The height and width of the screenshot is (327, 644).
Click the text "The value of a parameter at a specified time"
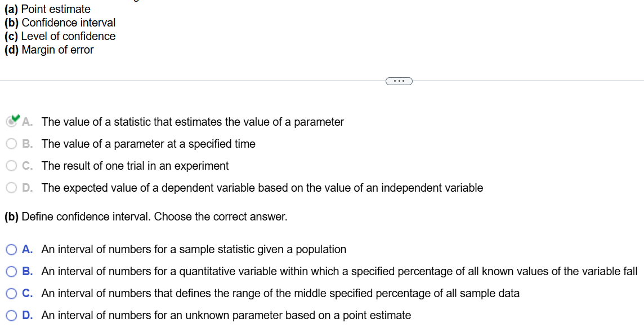point(148,144)
